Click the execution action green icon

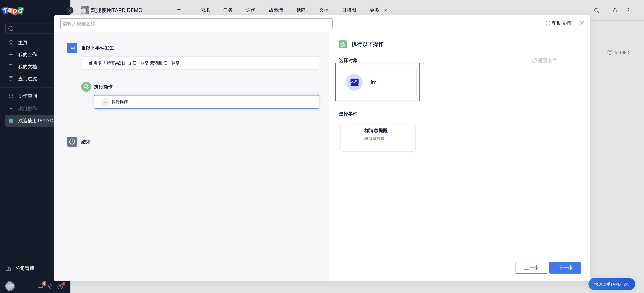[x=85, y=87]
